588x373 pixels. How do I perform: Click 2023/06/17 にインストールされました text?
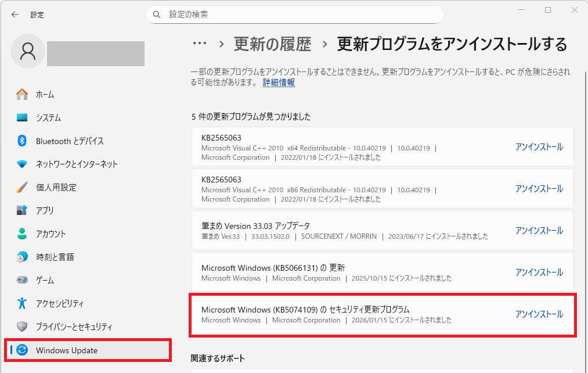438,236
